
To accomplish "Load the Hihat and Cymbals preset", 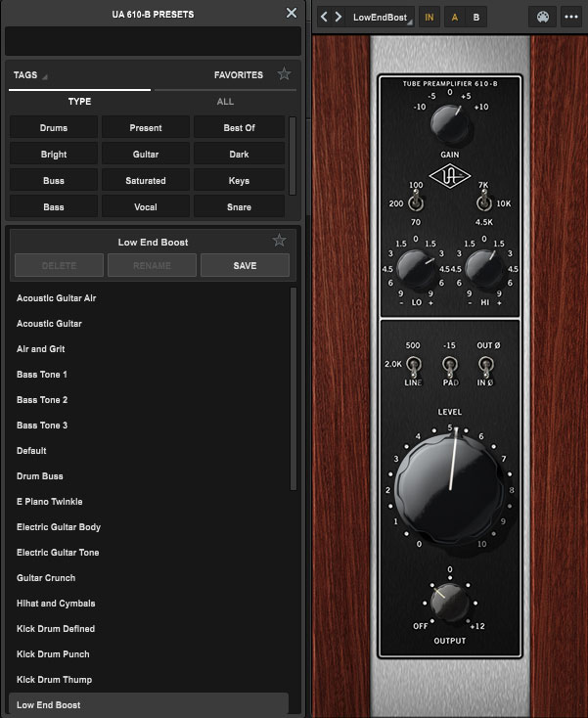I will coord(149,604).
